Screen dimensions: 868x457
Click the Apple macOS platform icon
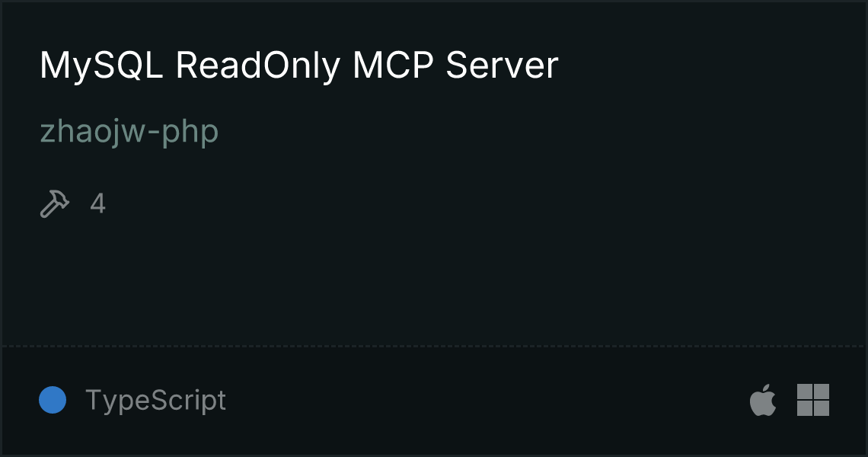pos(763,399)
